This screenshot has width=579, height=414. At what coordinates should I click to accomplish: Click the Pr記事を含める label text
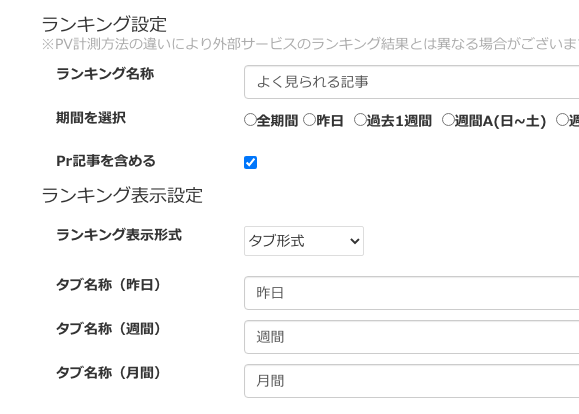106,161
